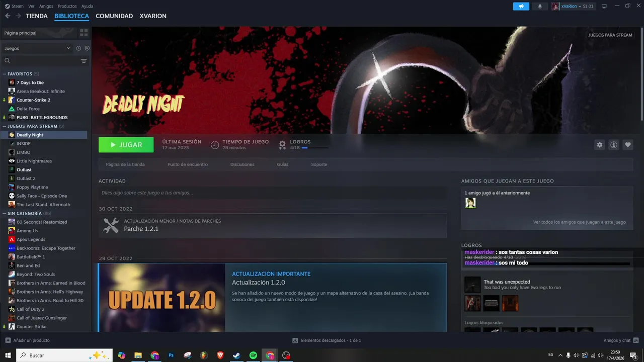This screenshot has height=362, width=644.
Task: Open File Explorer from the taskbar
Action: [138, 355]
